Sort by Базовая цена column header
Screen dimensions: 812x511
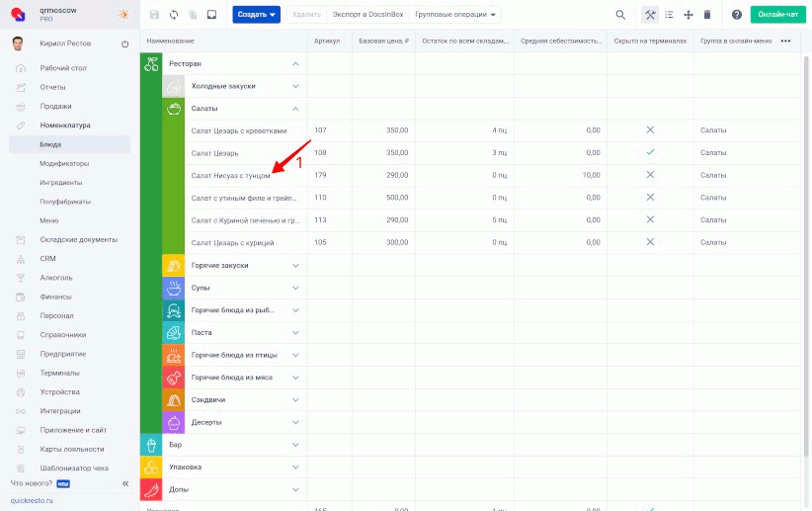pos(383,41)
